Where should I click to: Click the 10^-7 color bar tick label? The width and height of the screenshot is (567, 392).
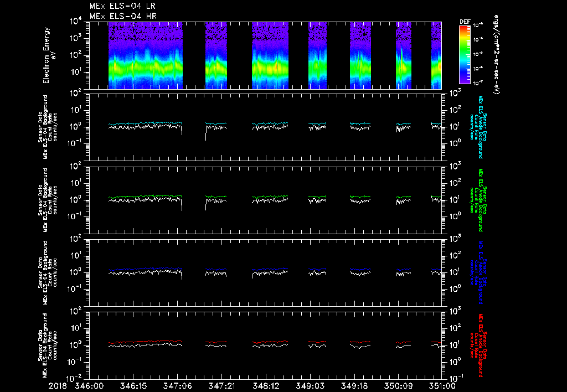click(x=478, y=83)
